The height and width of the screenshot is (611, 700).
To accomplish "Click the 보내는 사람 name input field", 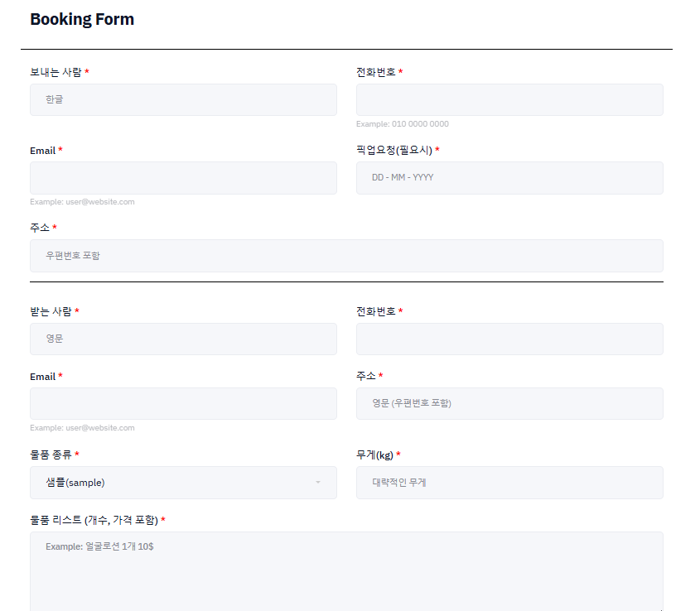I will coord(183,99).
